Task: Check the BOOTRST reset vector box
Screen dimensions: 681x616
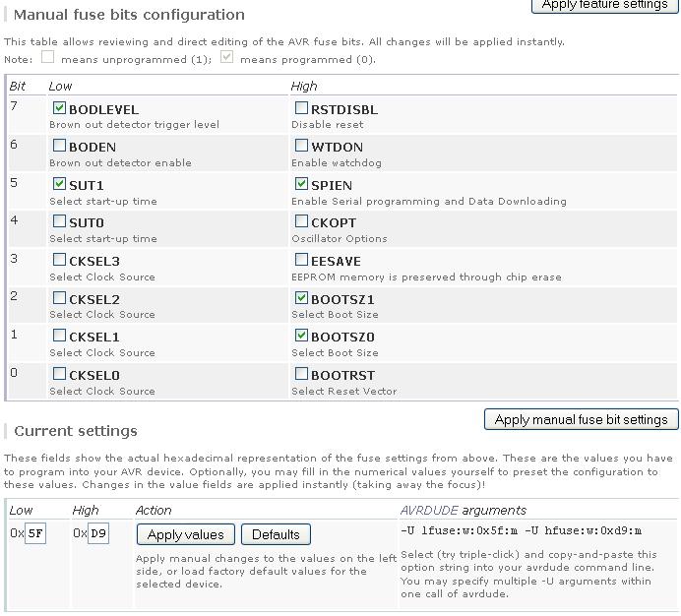Action: coord(301,374)
